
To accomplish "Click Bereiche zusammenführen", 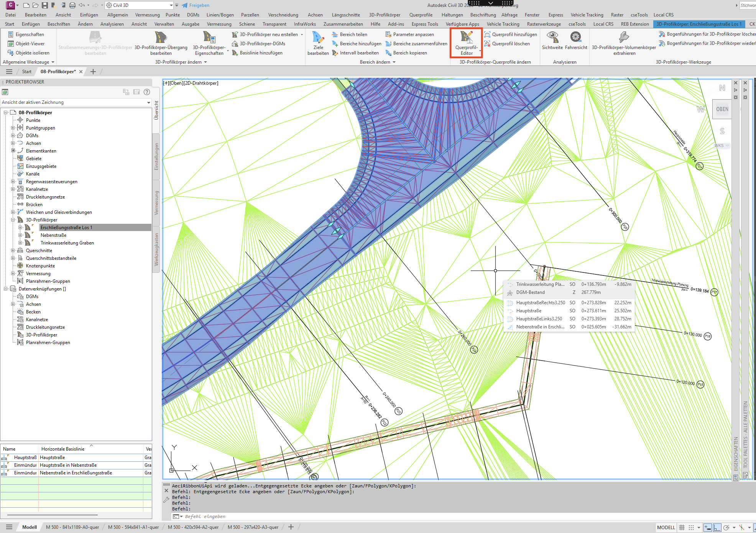I will (x=416, y=44).
